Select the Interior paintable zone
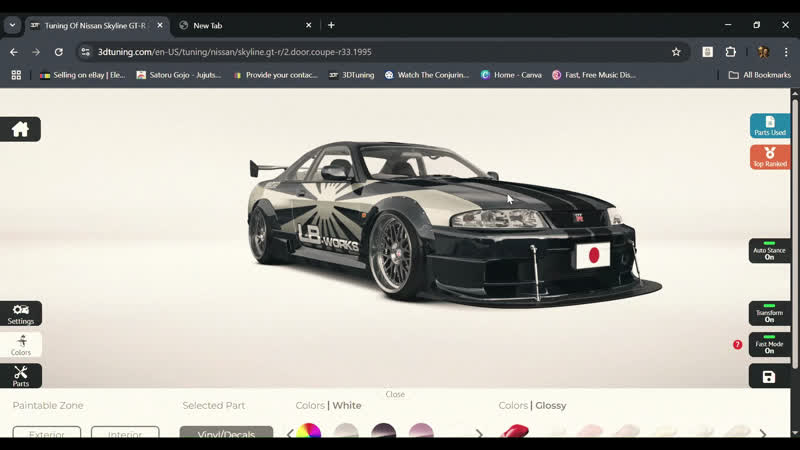800x450 pixels. (x=125, y=432)
